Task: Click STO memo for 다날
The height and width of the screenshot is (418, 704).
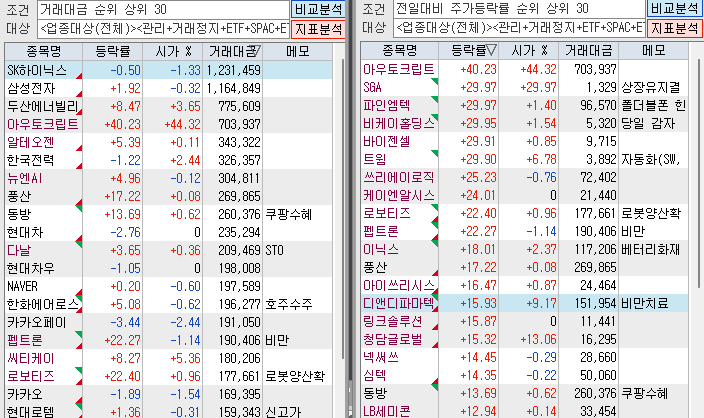Action: click(274, 250)
